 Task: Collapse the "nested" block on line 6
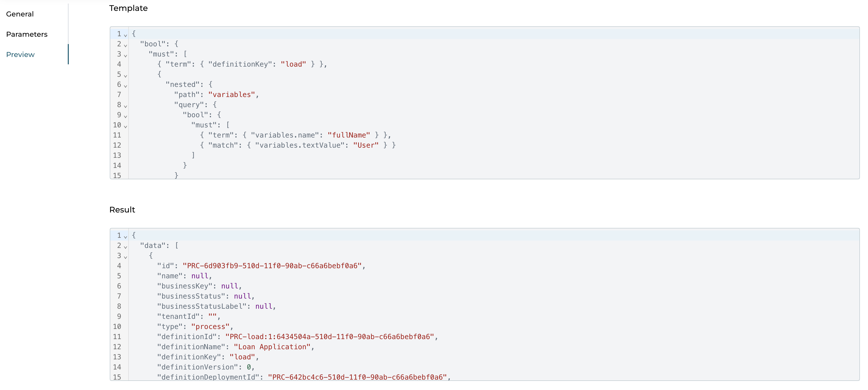click(x=125, y=86)
